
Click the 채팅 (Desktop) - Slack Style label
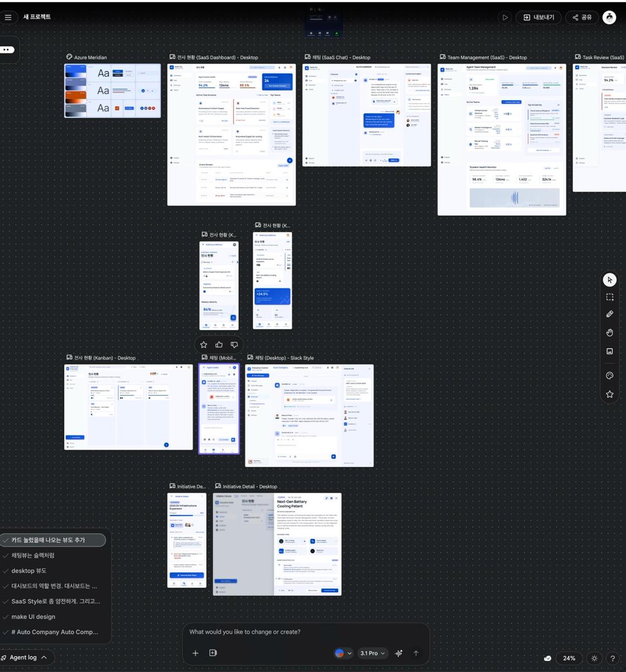(281, 358)
